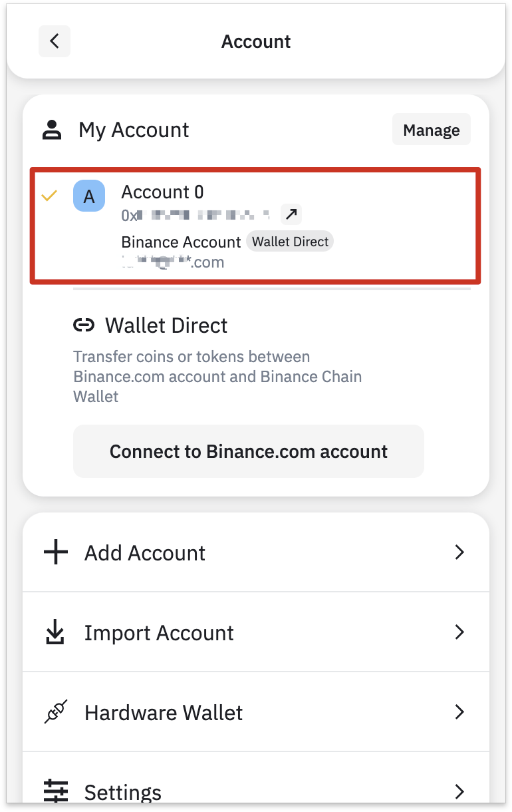Image resolution: width=512 pixels, height=812 pixels.
Task: Select the Account 0 name text
Action: [x=162, y=192]
